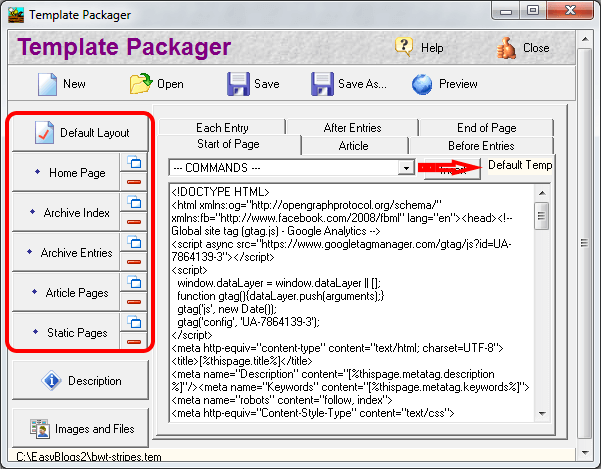
Task: Select the Archive Entries layout button
Action: point(66,253)
